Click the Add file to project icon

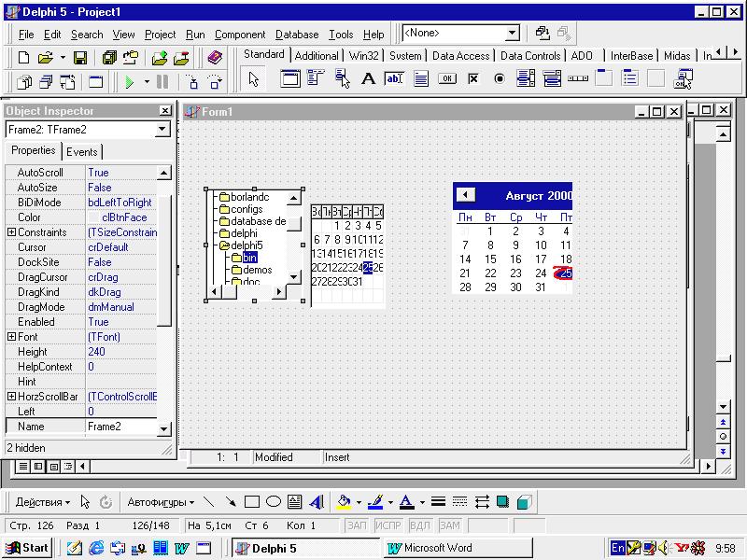coord(160,58)
